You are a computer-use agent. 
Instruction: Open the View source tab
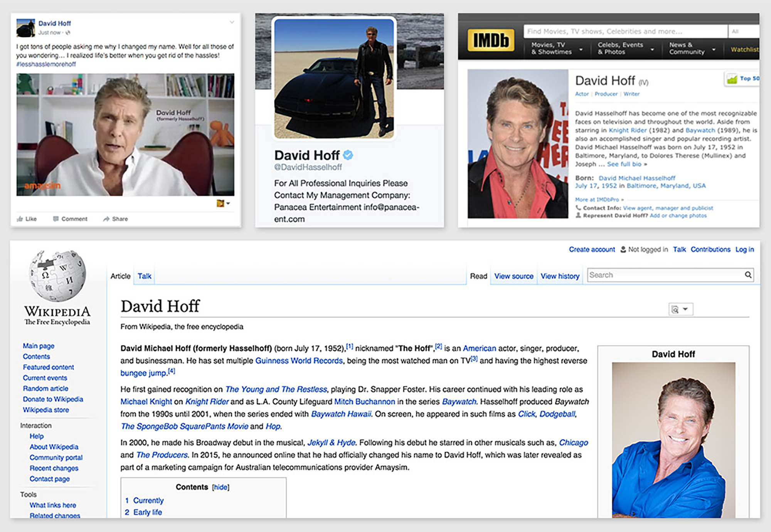(x=514, y=276)
